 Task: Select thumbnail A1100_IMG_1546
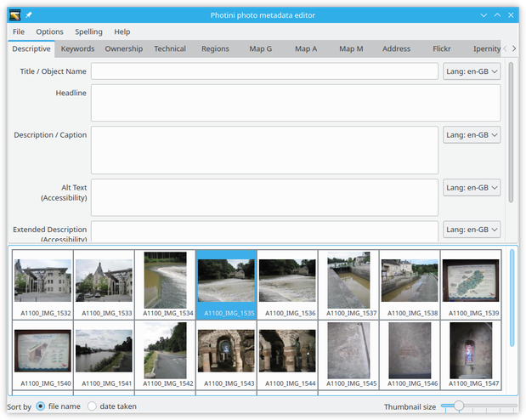point(410,355)
